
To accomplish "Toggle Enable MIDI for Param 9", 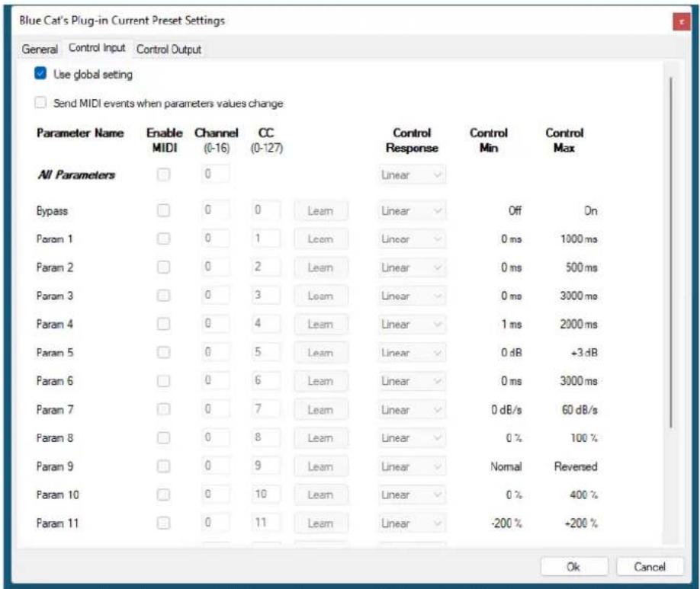I will [x=163, y=466].
